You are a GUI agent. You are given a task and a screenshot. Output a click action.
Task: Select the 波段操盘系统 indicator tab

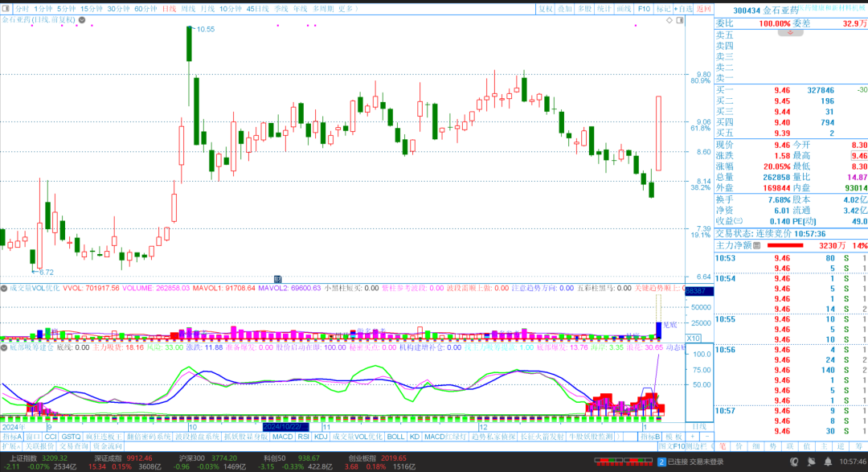(x=197, y=437)
